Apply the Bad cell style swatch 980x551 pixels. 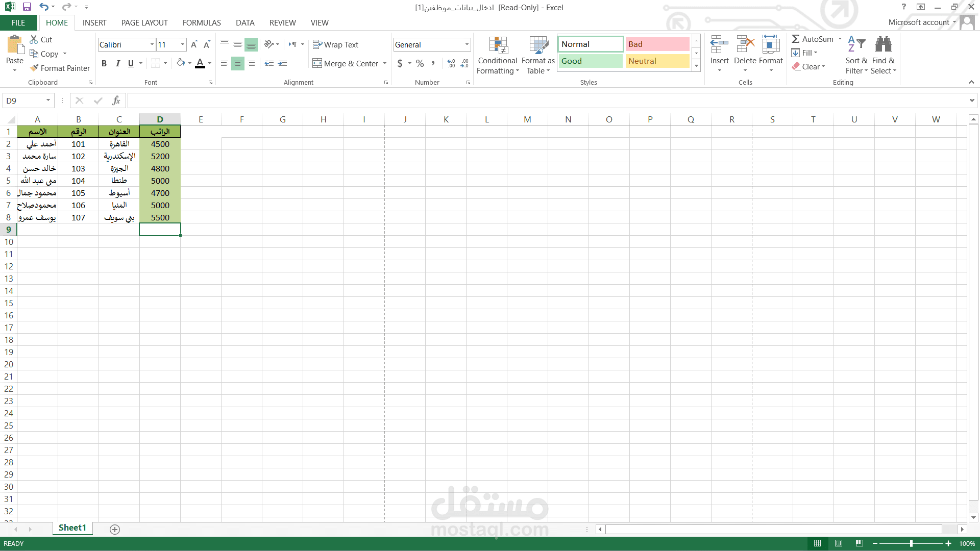(657, 44)
